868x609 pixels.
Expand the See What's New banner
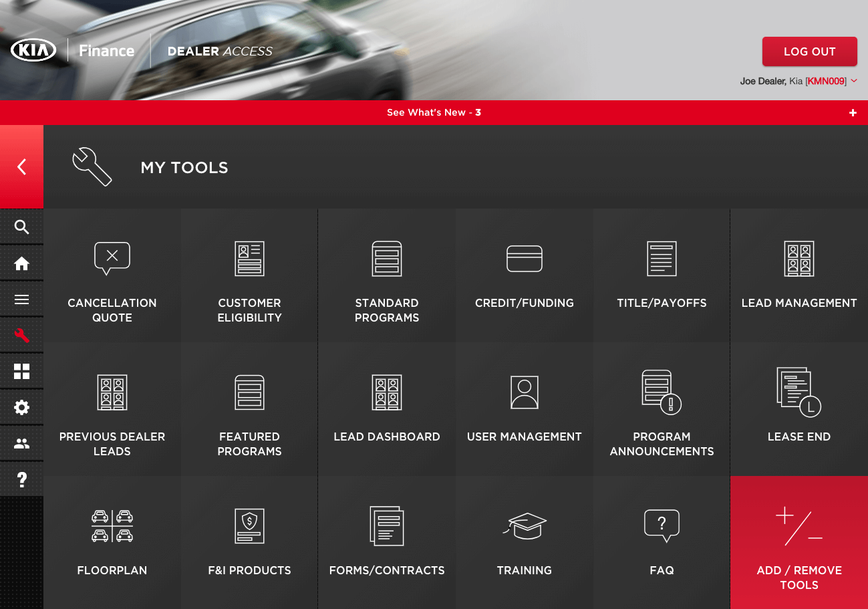click(853, 113)
